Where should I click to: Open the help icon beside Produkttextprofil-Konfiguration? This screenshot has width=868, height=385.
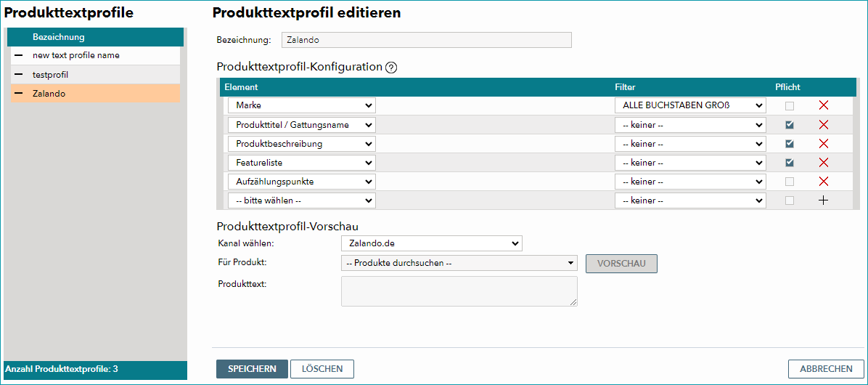click(391, 68)
